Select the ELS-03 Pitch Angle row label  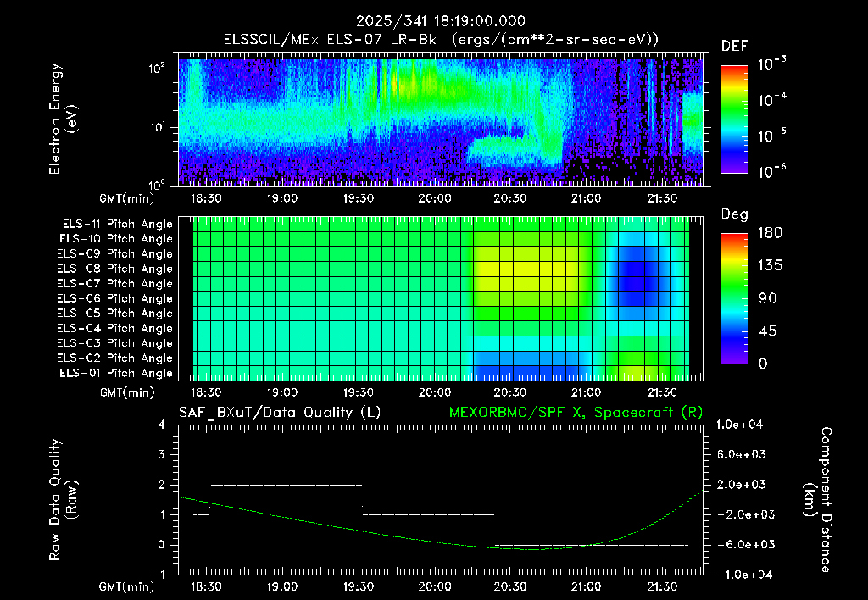[114, 343]
